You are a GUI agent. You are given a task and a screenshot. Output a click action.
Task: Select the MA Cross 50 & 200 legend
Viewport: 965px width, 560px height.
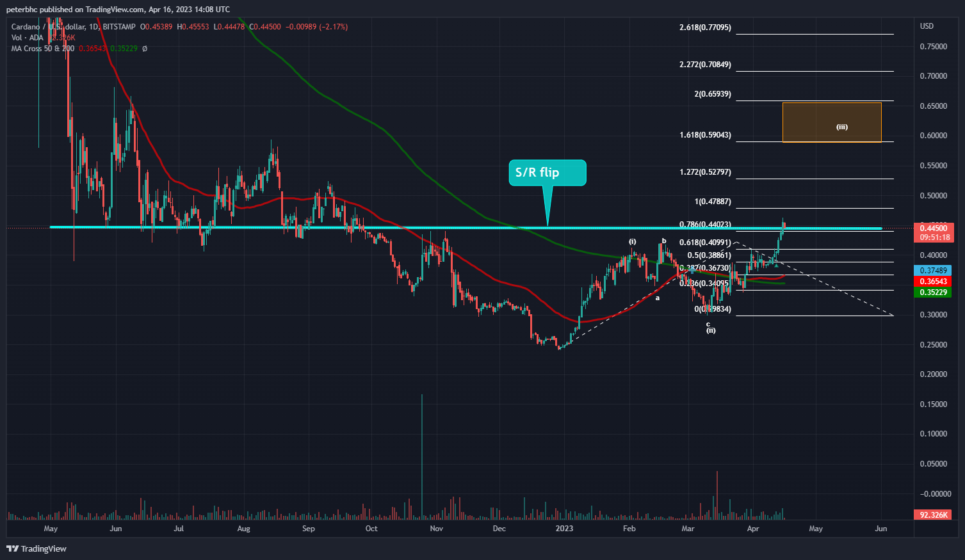click(42, 49)
